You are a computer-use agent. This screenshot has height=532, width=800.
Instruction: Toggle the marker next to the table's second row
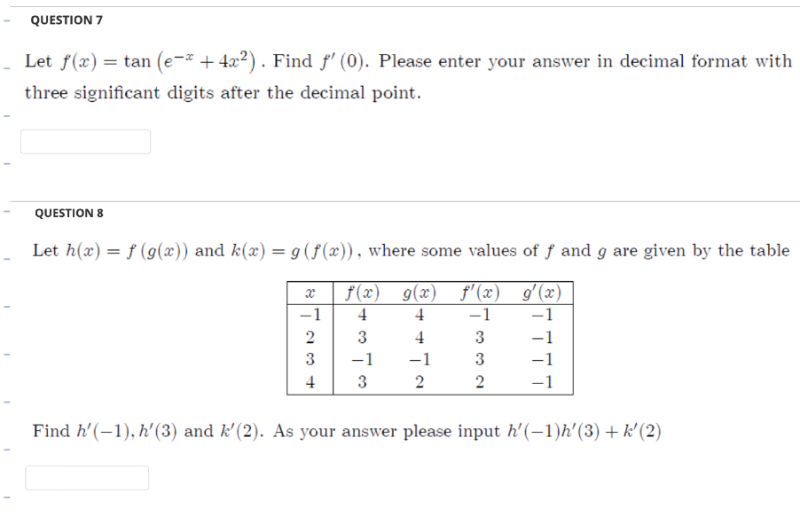click(x=7, y=354)
